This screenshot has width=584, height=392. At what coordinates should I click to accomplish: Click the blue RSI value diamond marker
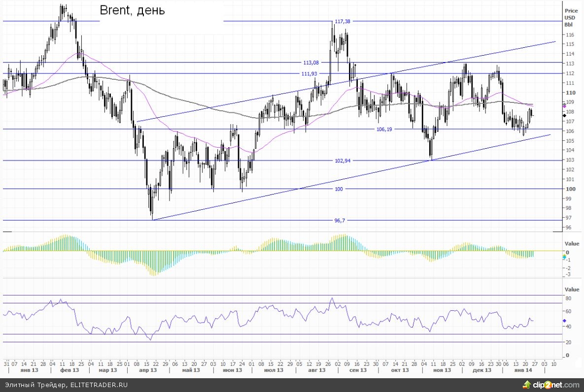tap(564, 321)
